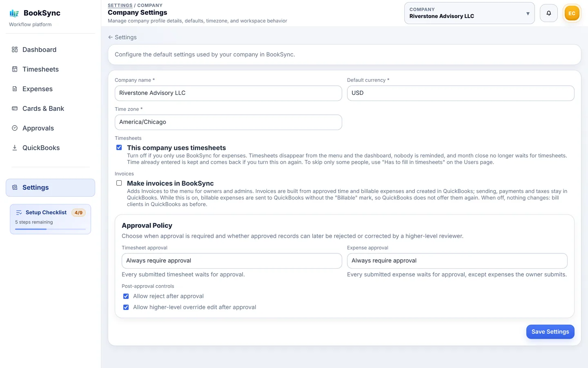Click the COMPANY breadcrumb text
588x368 pixels.
(150, 5)
